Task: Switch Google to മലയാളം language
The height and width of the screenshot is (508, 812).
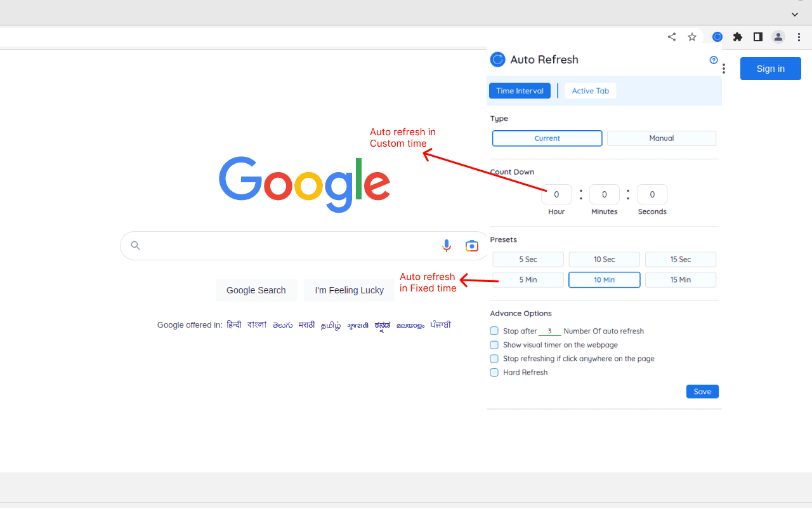Action: pyautogui.click(x=410, y=325)
